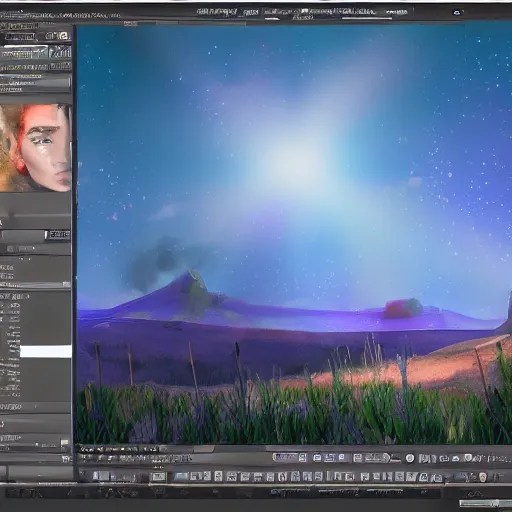Select the white highlighted row in left panel
512x512 pixels.
[x=46, y=352]
